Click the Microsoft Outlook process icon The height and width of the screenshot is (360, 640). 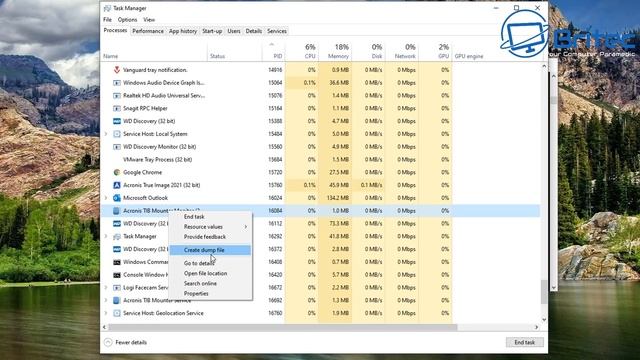(117, 198)
